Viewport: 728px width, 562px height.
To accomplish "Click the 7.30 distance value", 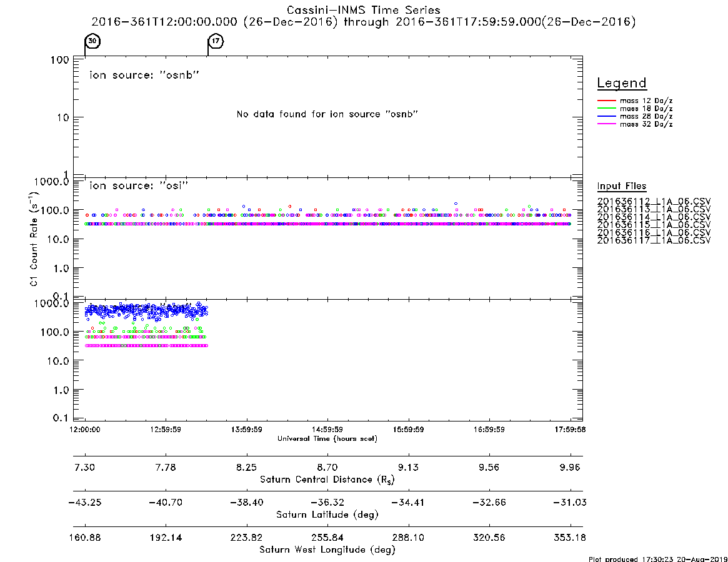I will click(x=85, y=467).
